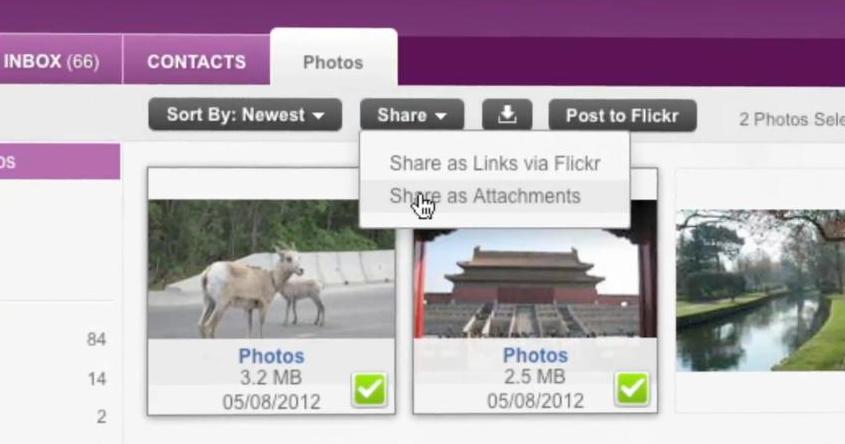This screenshot has width=845, height=444.
Task: Choose Share as Links via Flickr
Action: pos(495,163)
